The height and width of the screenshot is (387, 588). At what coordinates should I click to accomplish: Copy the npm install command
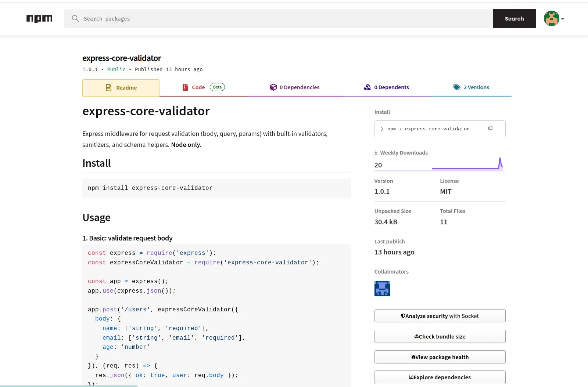(x=490, y=129)
